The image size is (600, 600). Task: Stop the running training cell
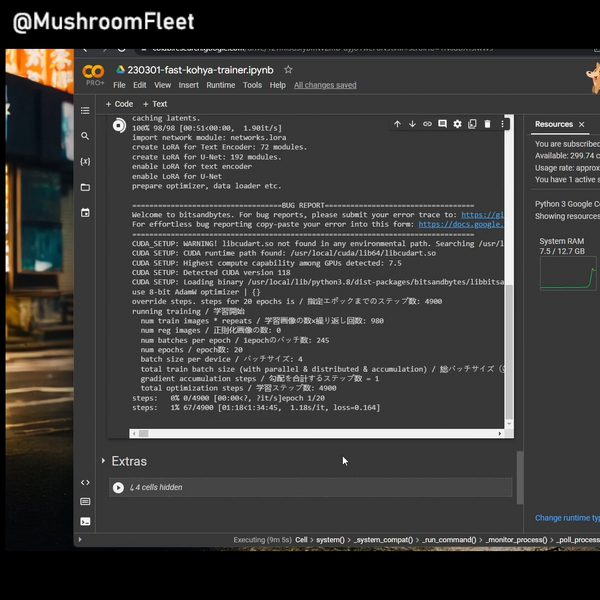point(119,126)
